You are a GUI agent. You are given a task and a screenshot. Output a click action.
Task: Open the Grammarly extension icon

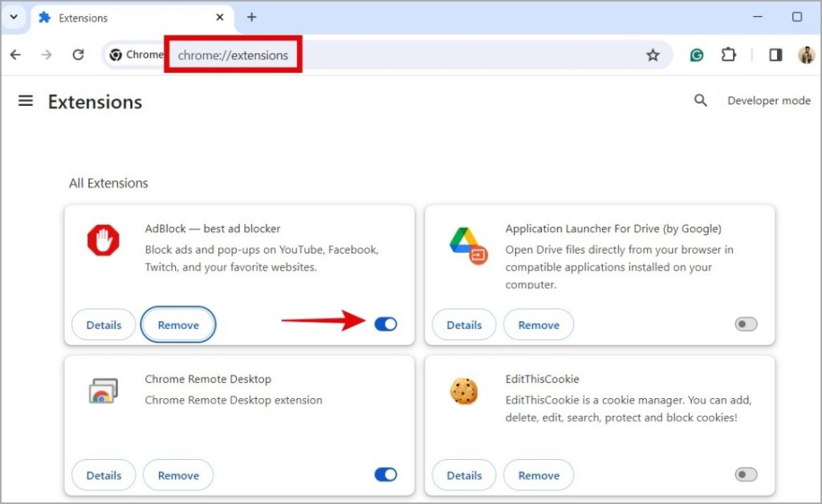697,55
